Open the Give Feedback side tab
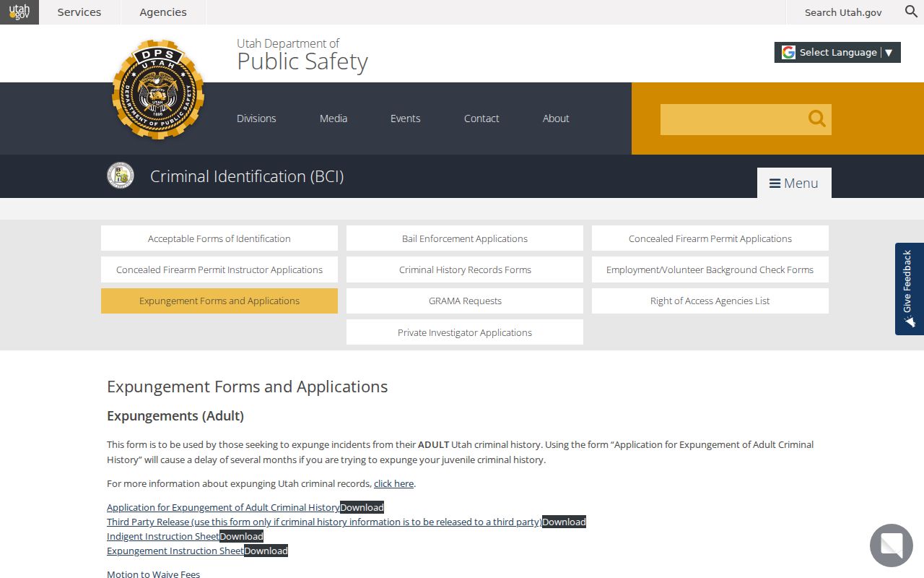Screen dimensions: 924x578 click(909, 289)
